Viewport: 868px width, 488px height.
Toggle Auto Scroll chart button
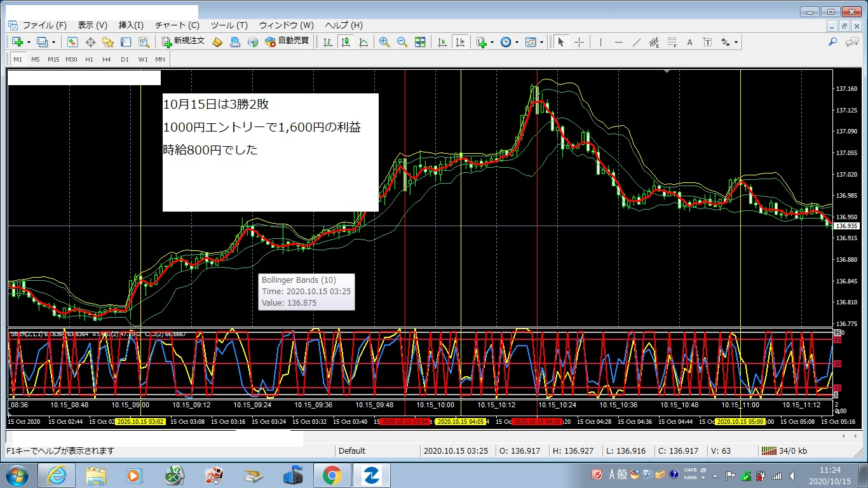tap(443, 42)
